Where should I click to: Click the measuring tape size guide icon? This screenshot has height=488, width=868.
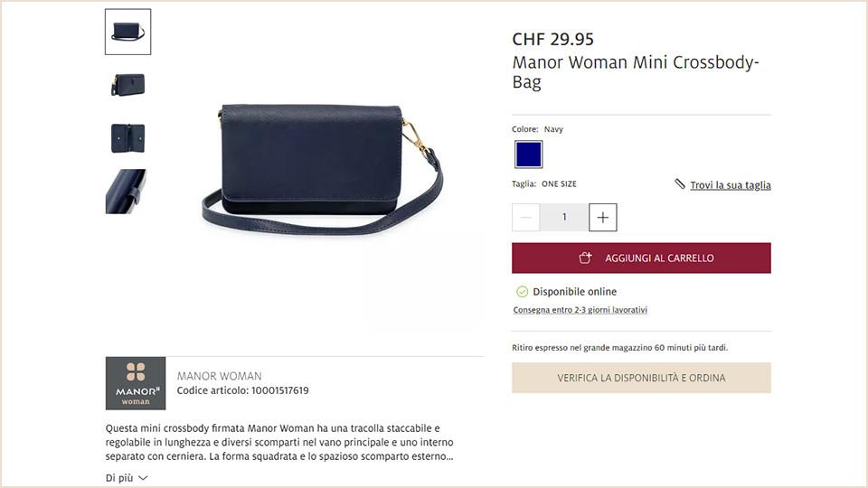pyautogui.click(x=680, y=183)
